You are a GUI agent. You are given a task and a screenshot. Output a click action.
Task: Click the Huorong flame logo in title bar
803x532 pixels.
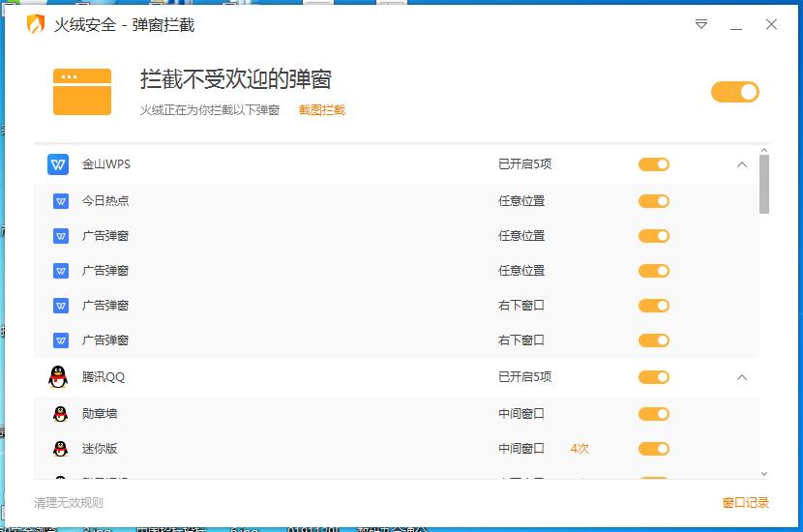click(36, 24)
